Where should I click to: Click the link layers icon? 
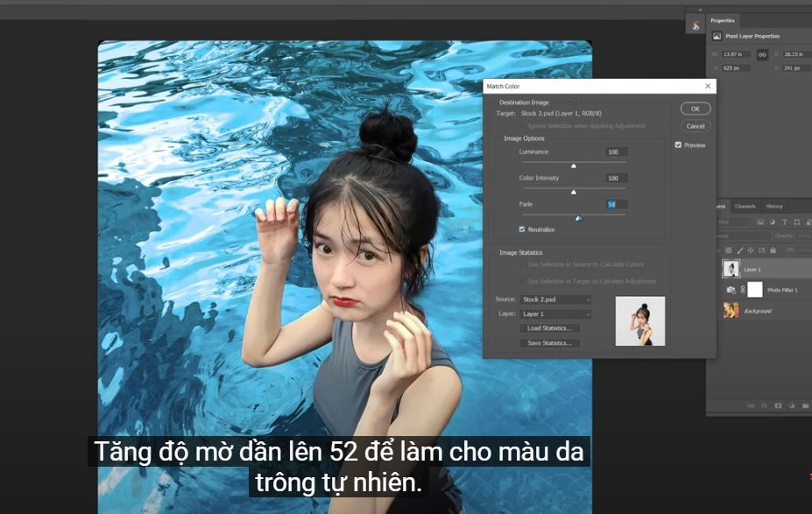[751, 405]
